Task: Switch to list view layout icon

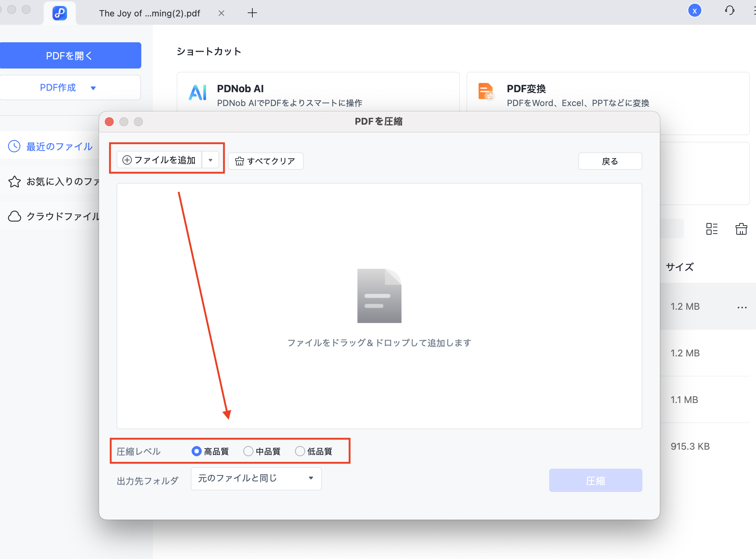Action: (x=712, y=229)
